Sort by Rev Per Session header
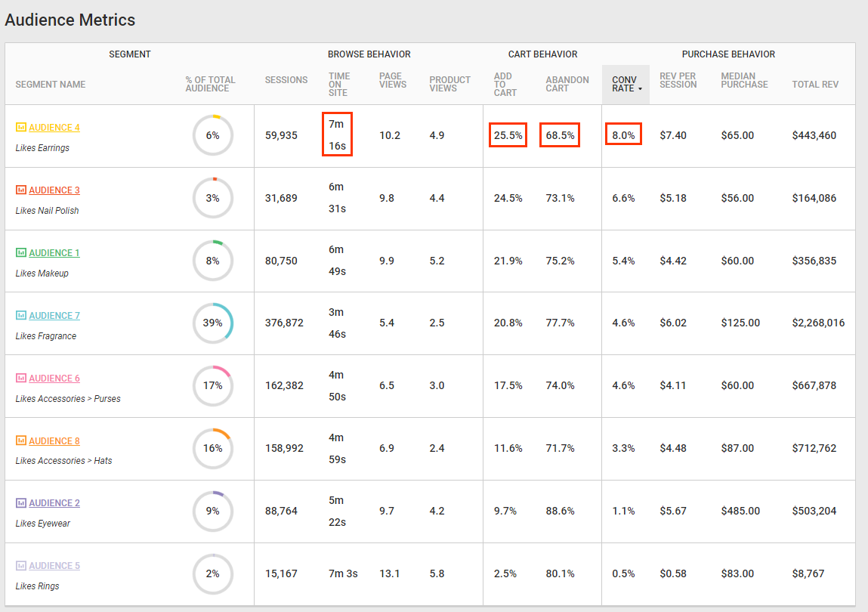The image size is (868, 612). pyautogui.click(x=678, y=80)
